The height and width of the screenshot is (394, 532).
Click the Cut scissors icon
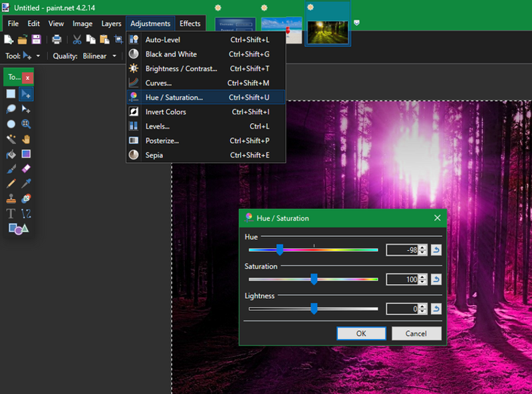pos(77,40)
